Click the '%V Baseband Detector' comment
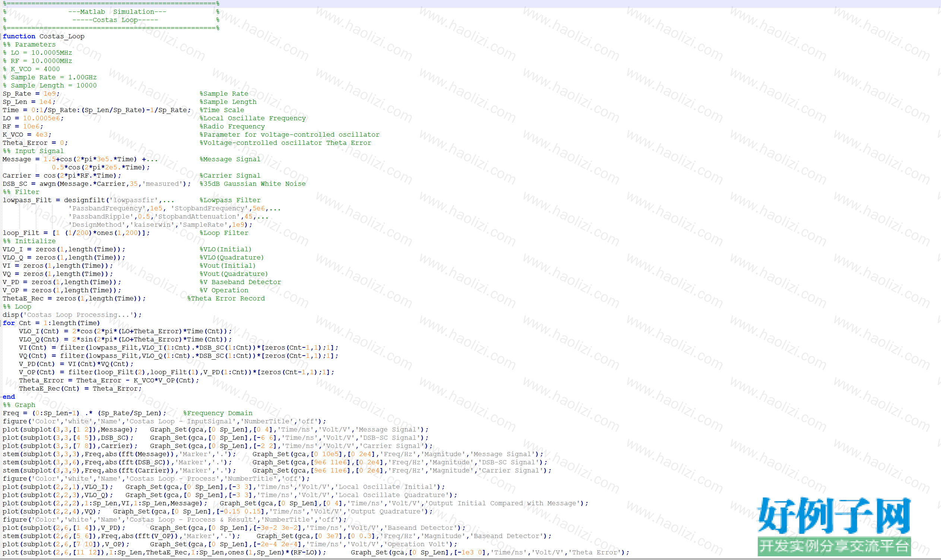The width and height of the screenshot is (941, 560). (240, 282)
